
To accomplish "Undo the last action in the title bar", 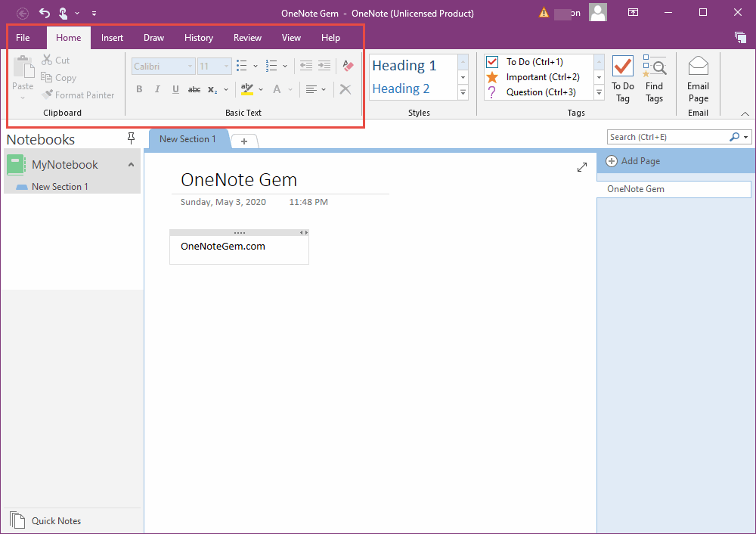I will click(45, 13).
